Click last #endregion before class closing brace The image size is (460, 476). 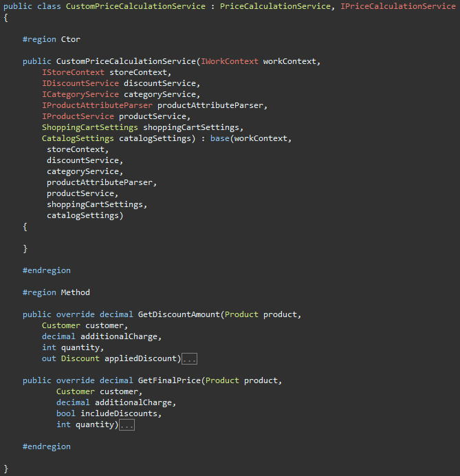pyautogui.click(x=47, y=446)
